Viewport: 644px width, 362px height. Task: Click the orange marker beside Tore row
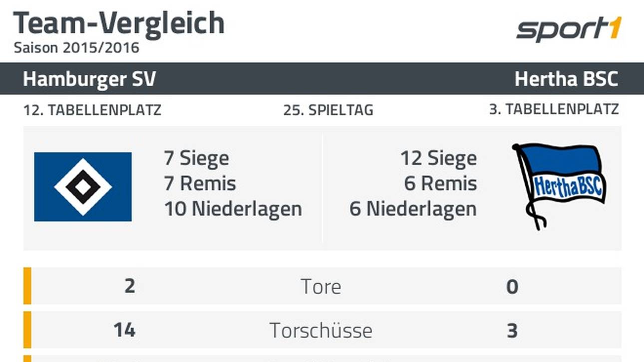pyautogui.click(x=27, y=286)
